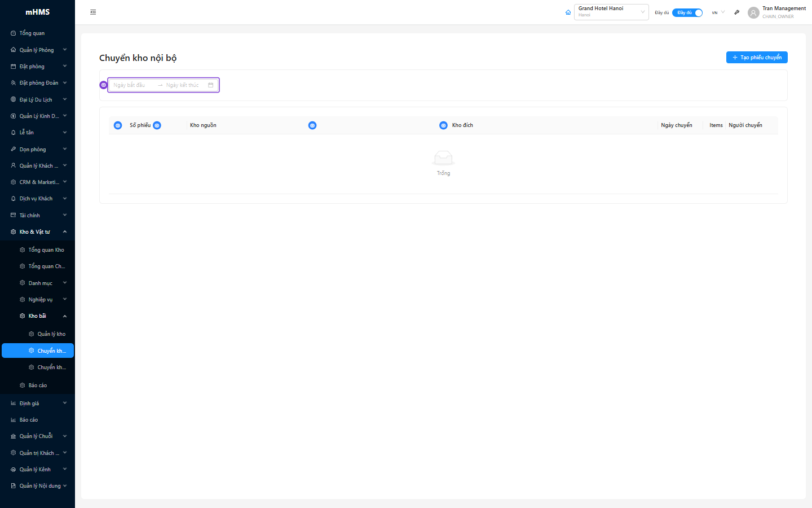Click blue badge before Kho đích column
This screenshot has height=508, width=812.
pyautogui.click(x=443, y=125)
